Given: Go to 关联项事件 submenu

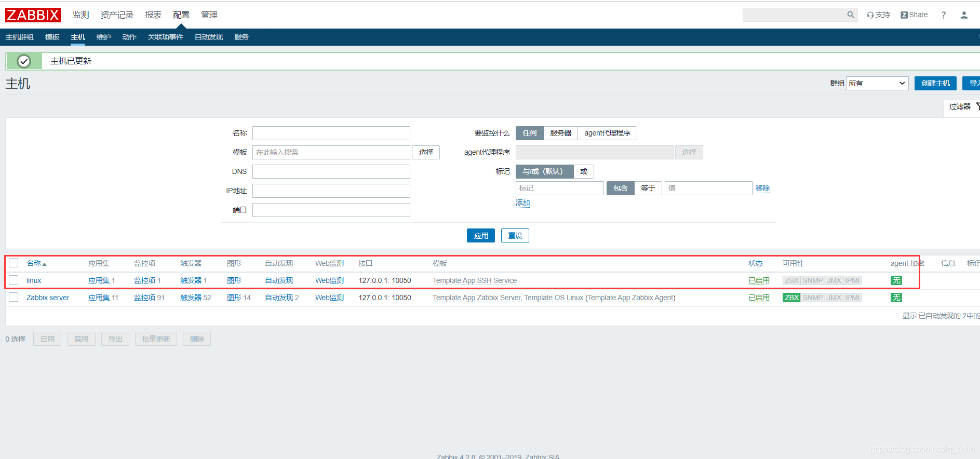Looking at the screenshot, I should 166,37.
